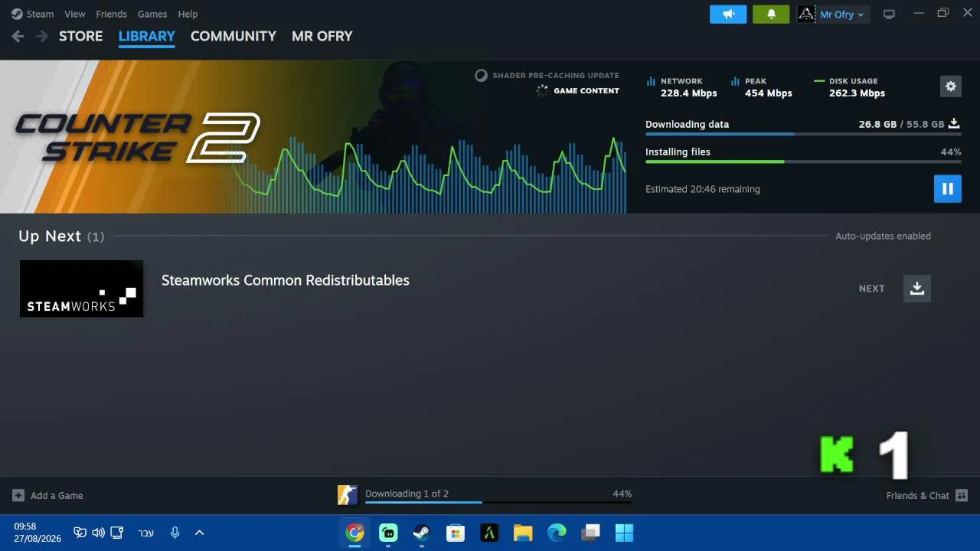This screenshot has height=551, width=980.
Task: Open Microsoft Store from the taskbar
Action: click(x=456, y=533)
